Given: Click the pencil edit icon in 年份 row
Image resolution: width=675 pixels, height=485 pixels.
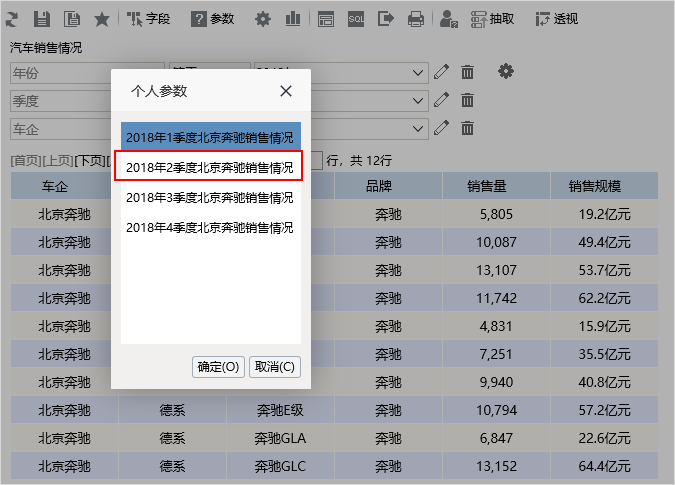Looking at the screenshot, I should [x=441, y=72].
